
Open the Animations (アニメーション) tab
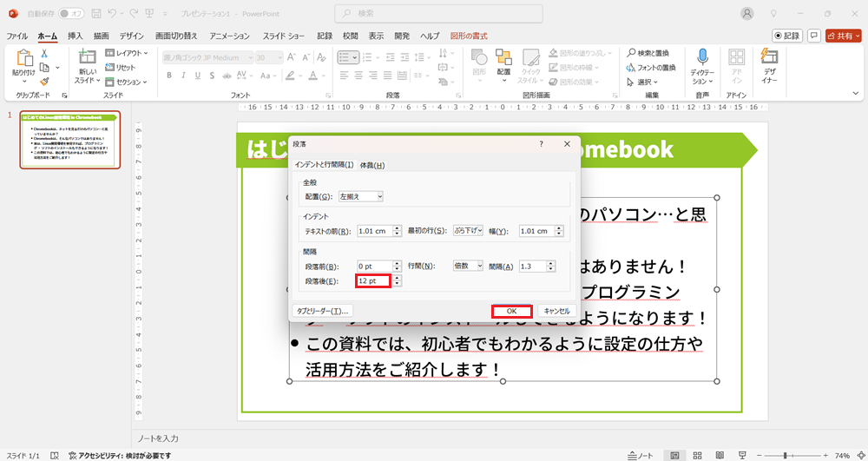coord(230,36)
